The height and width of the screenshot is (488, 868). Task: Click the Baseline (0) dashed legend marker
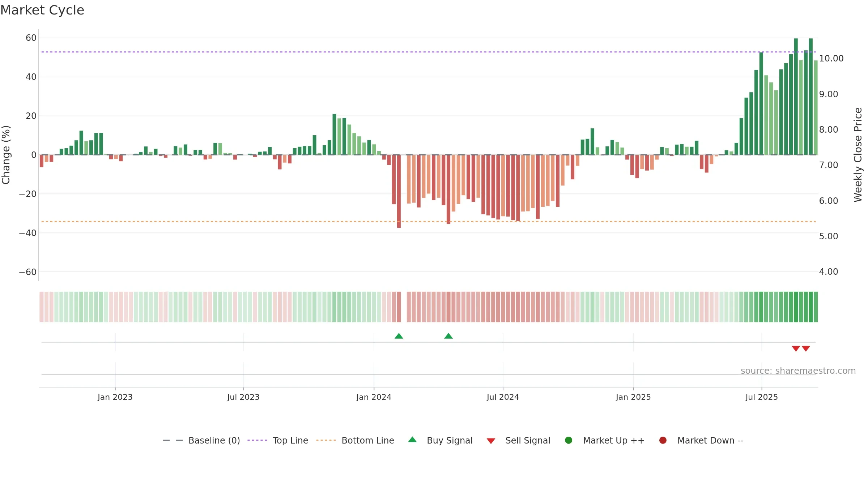pyautogui.click(x=173, y=440)
